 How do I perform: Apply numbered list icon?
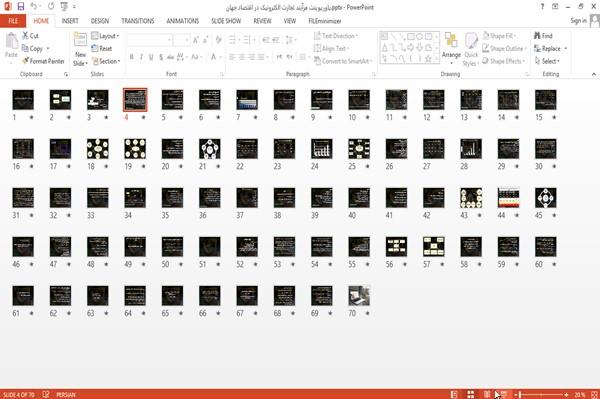[x=247, y=40]
